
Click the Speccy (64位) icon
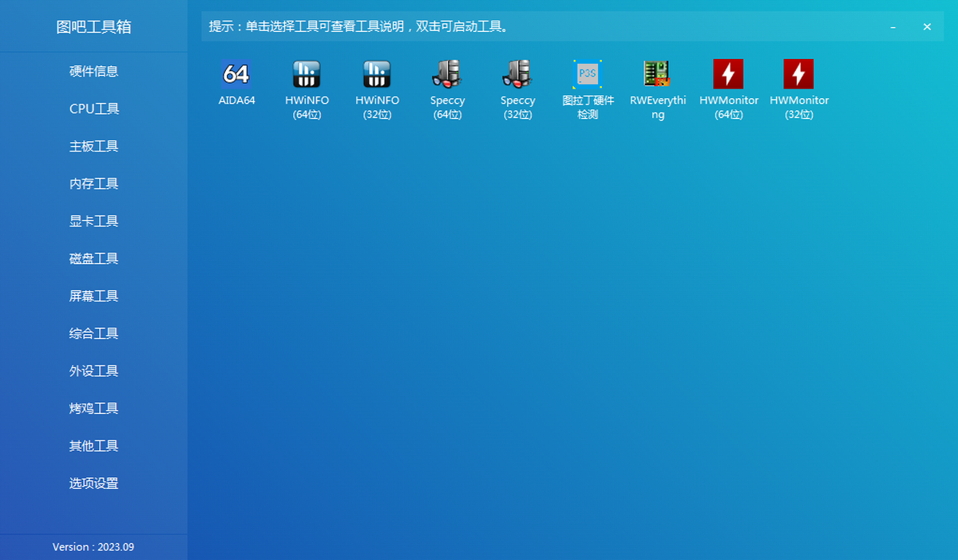pyautogui.click(x=447, y=74)
